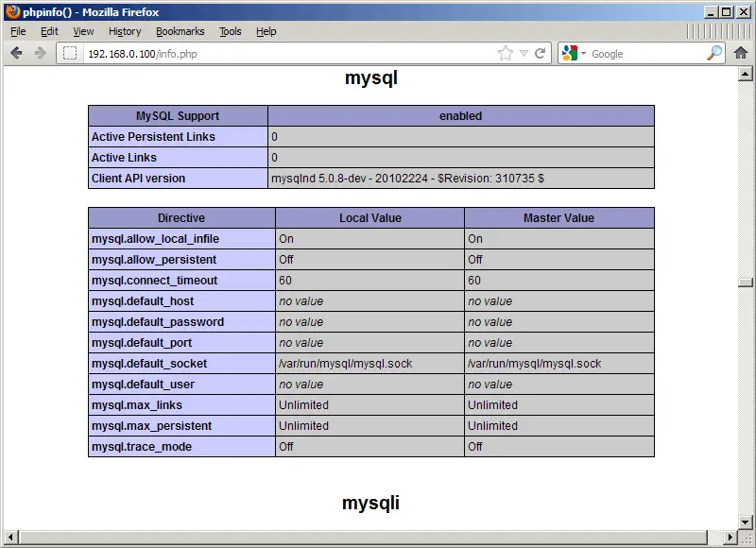This screenshot has height=548, width=756.
Task: Click the local value "On" for mysql.allow_local_infile
Action: pyautogui.click(x=286, y=239)
